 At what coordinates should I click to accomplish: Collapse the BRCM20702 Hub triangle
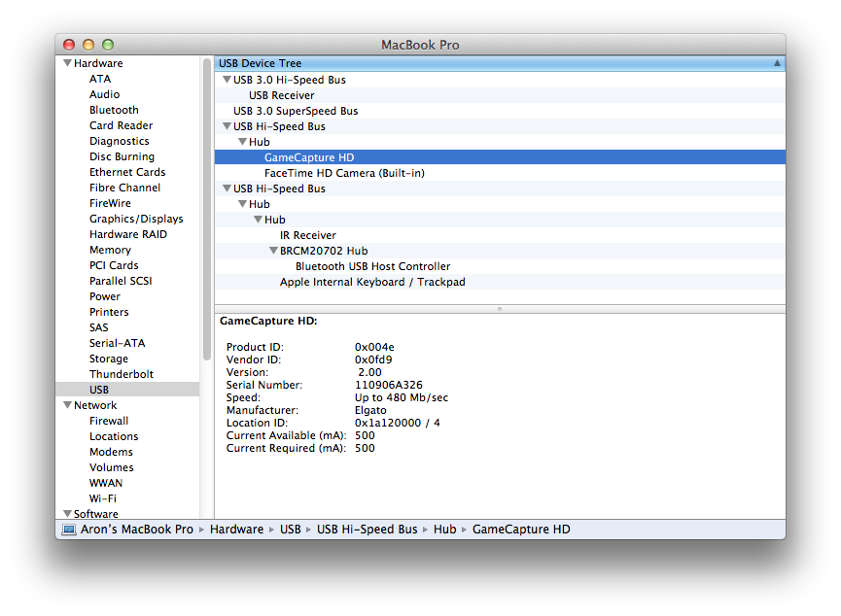coord(273,251)
